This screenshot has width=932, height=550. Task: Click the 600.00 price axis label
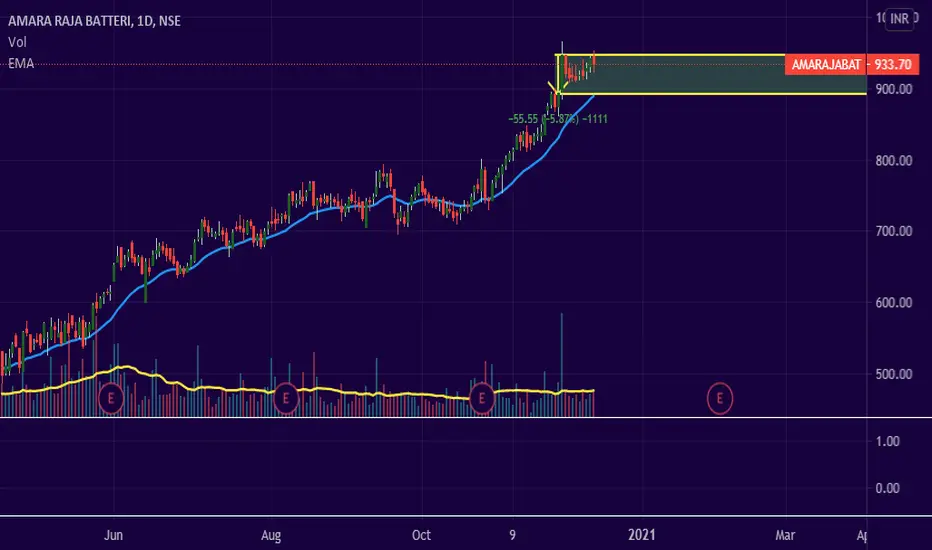point(893,303)
